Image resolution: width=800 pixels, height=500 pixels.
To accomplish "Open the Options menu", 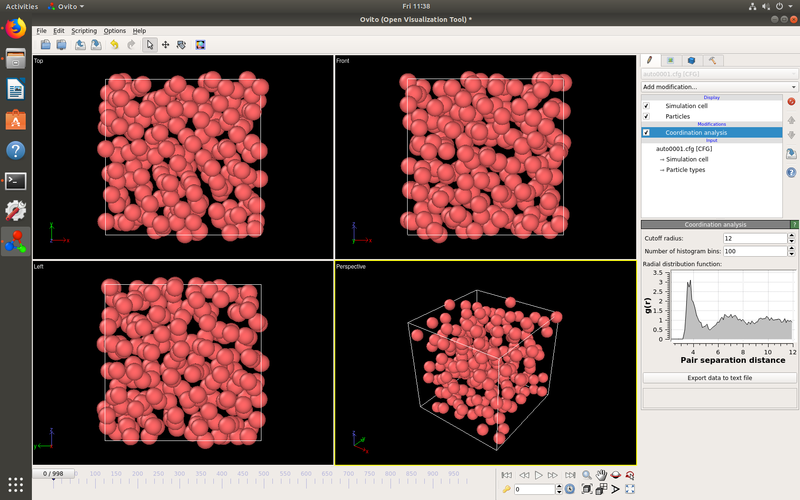I will pos(114,31).
